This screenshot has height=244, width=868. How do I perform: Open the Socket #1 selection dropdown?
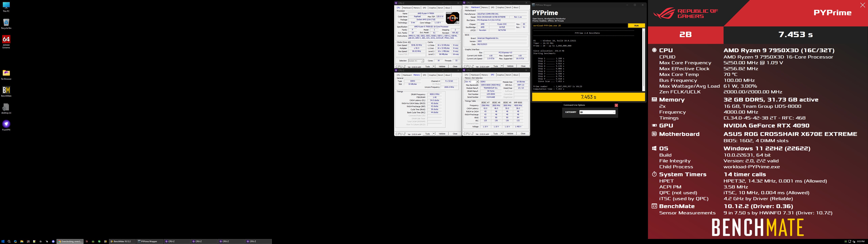coord(416,61)
